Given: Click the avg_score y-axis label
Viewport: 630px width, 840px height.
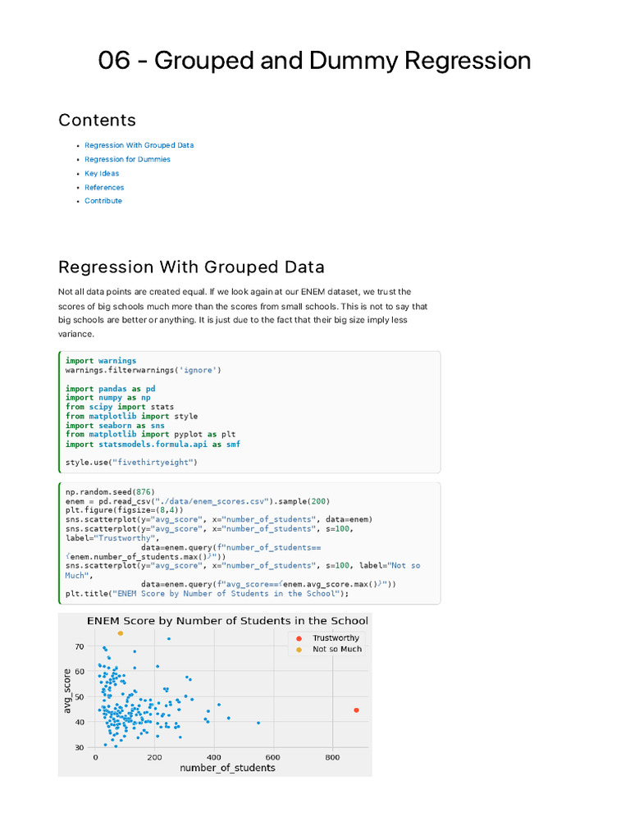Looking at the screenshot, I should click(67, 691).
